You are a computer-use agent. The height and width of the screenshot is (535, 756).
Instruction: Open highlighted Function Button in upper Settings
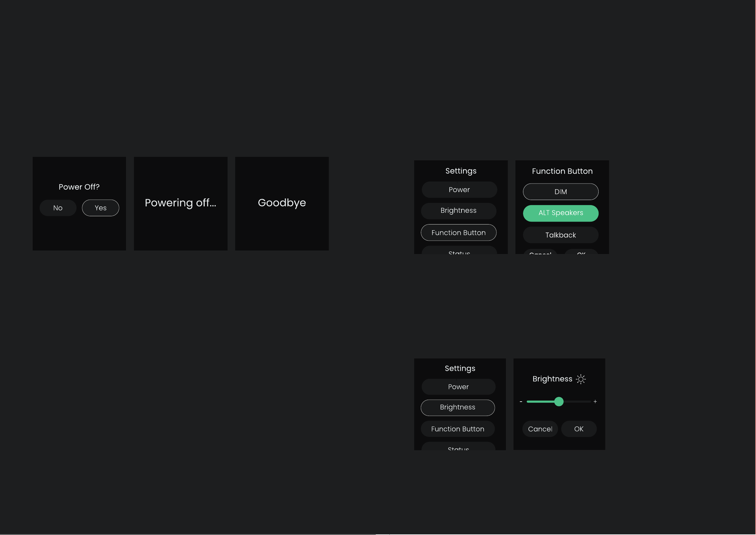[x=459, y=233]
